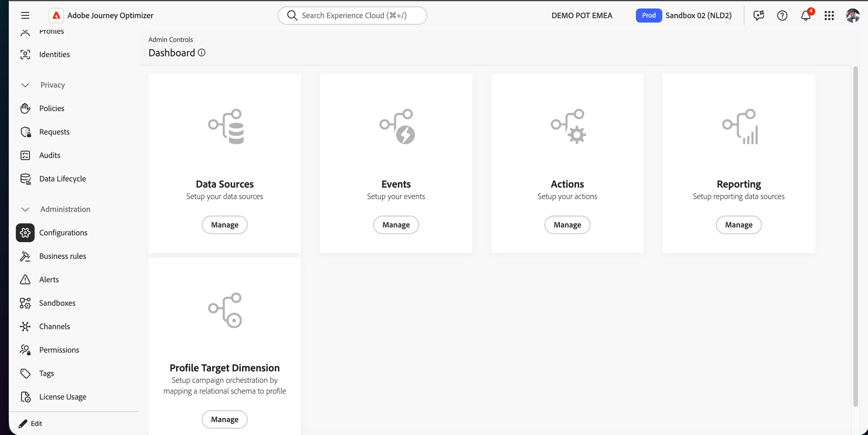Image resolution: width=868 pixels, height=435 pixels.
Task: Click the Alerts warning triangle icon
Action: click(25, 279)
